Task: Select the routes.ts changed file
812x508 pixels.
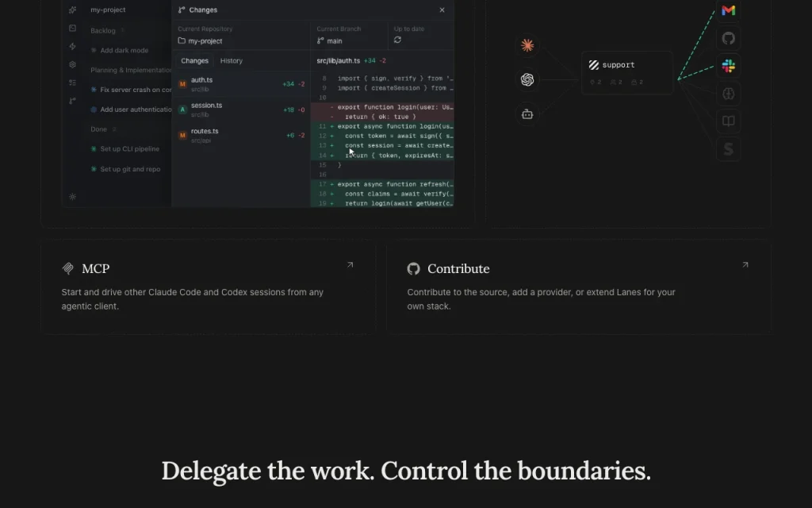Action: point(241,135)
